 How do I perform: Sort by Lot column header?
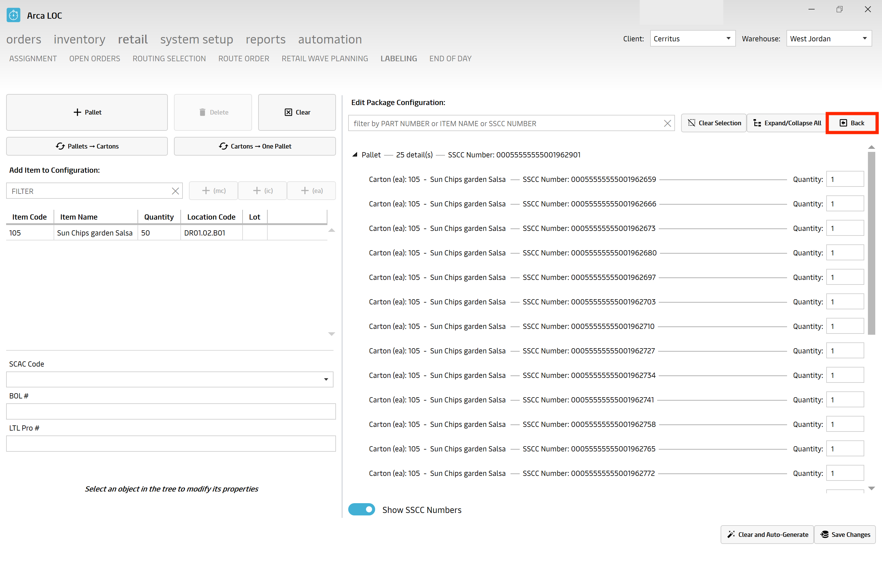pos(254,217)
